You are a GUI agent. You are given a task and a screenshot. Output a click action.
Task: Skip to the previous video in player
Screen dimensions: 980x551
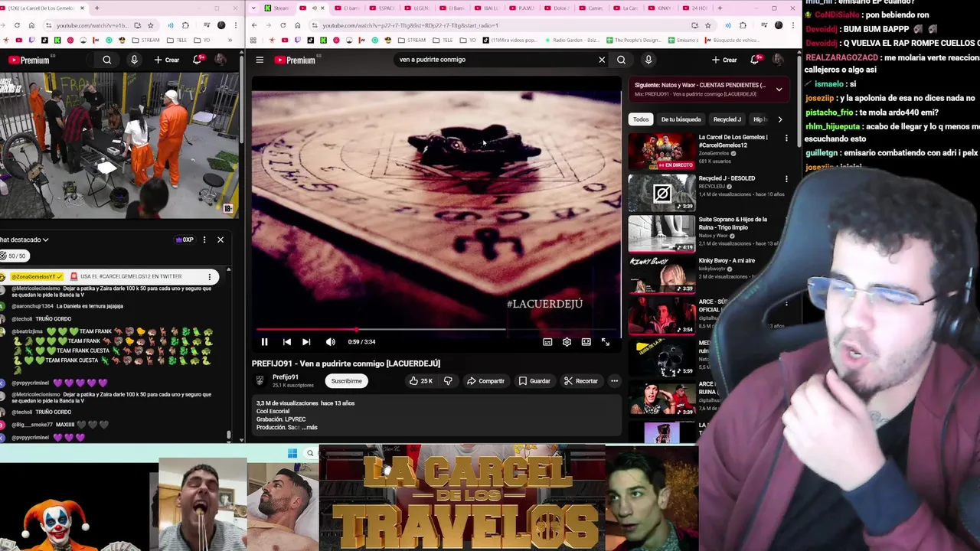(x=286, y=342)
